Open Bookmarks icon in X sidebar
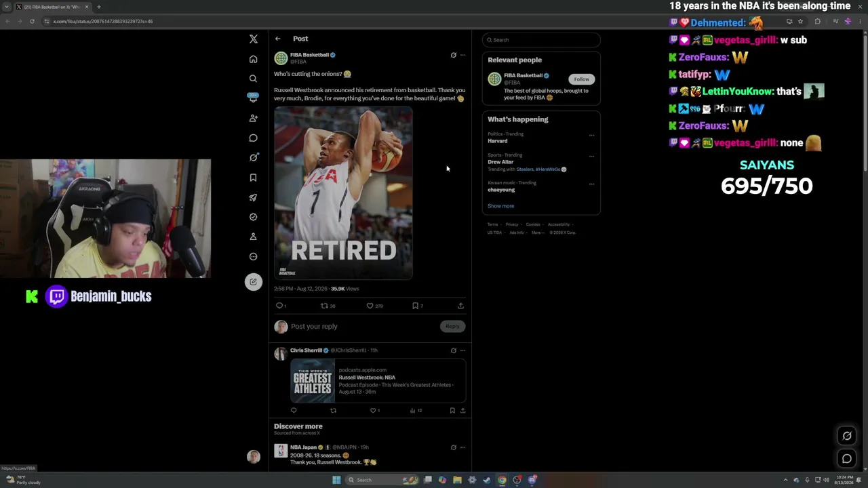 [x=253, y=178]
